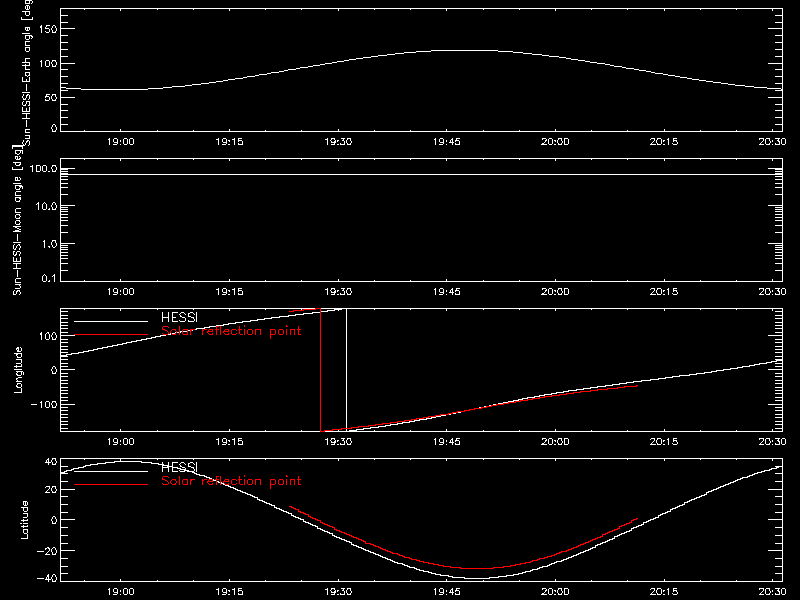Click 19:45 under the Longitude plot
This screenshot has height=600, width=800.
pos(446,442)
